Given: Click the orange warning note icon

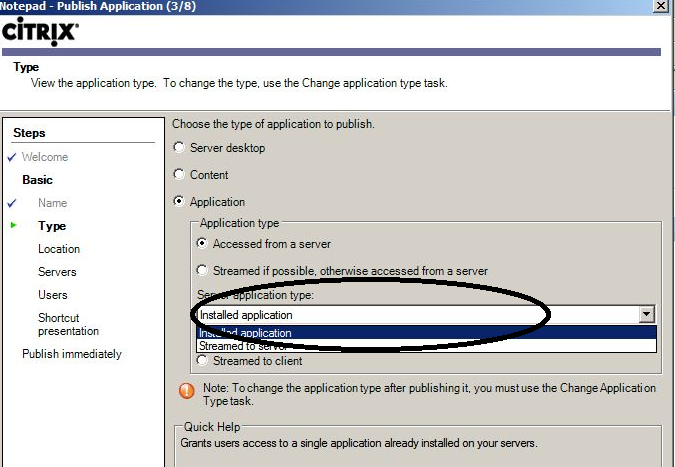Looking at the screenshot, I should pyautogui.click(x=186, y=390).
